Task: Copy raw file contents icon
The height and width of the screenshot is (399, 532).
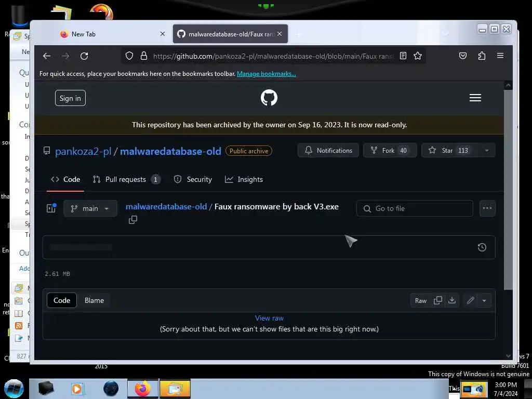Action: 438,300
